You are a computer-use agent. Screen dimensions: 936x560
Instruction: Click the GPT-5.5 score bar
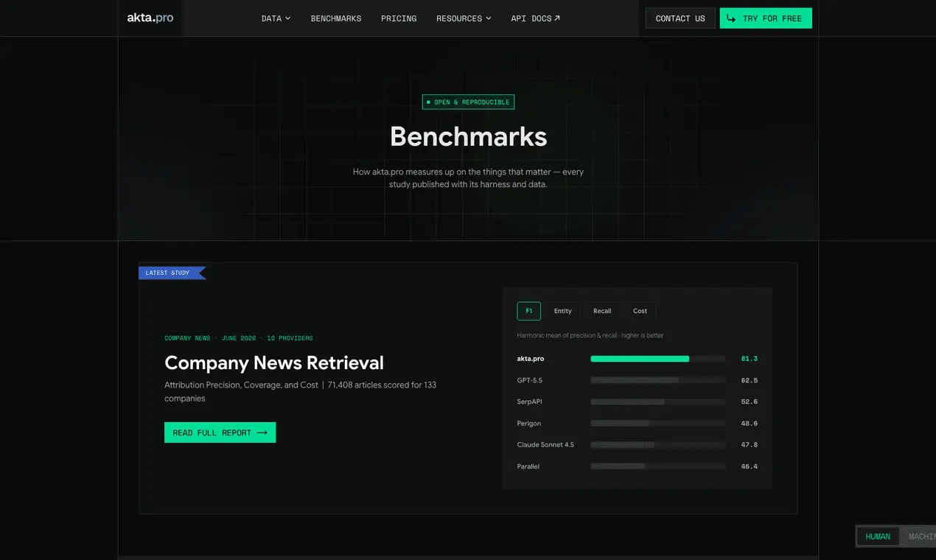pos(658,380)
